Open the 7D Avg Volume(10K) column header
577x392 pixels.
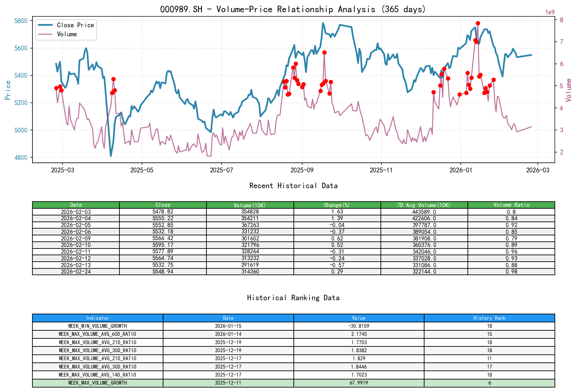coord(424,205)
